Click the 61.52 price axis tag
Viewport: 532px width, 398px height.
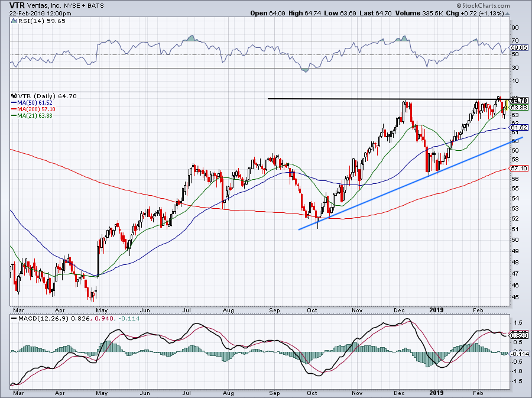(519, 128)
